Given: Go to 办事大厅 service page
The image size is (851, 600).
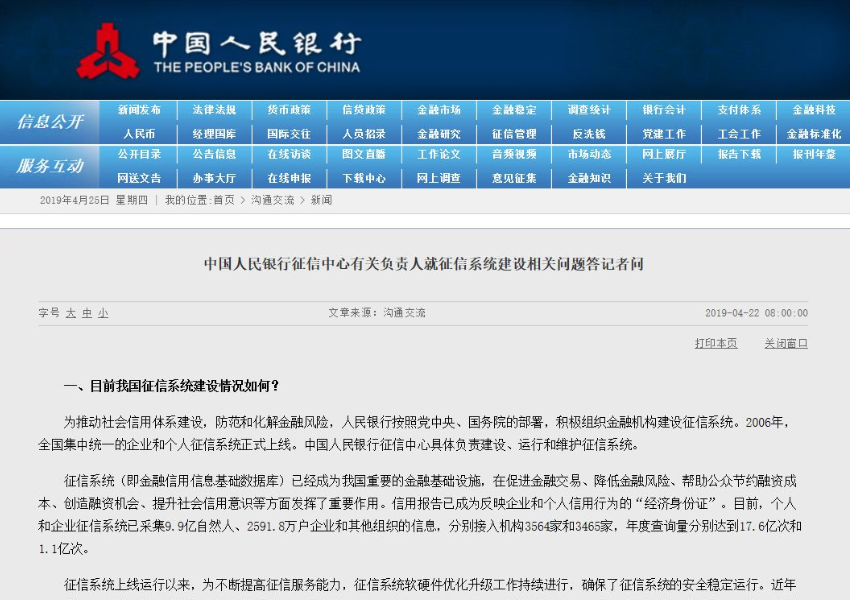Looking at the screenshot, I should tap(214, 178).
